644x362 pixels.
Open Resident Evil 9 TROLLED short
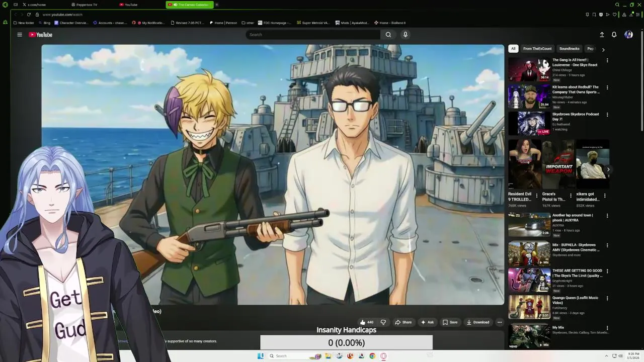[524, 164]
